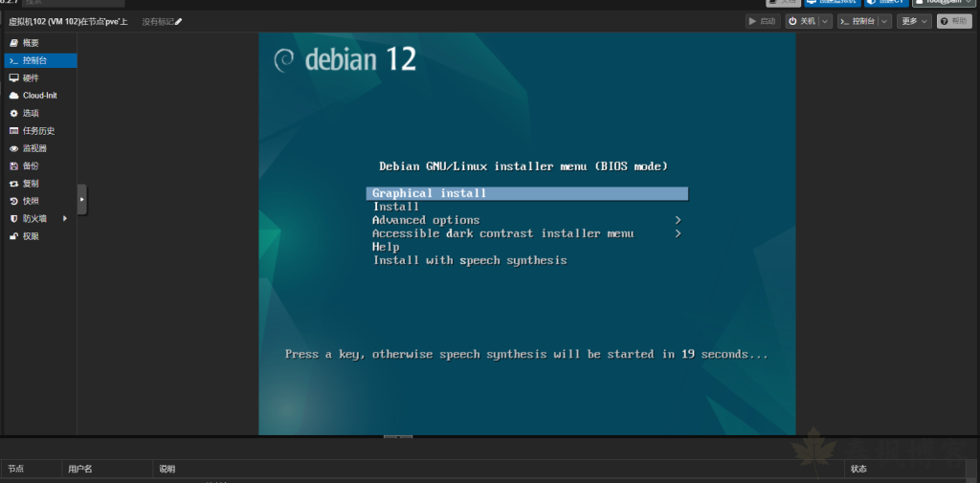
Task: Click the 权限 unlock icon
Action: tap(13, 236)
